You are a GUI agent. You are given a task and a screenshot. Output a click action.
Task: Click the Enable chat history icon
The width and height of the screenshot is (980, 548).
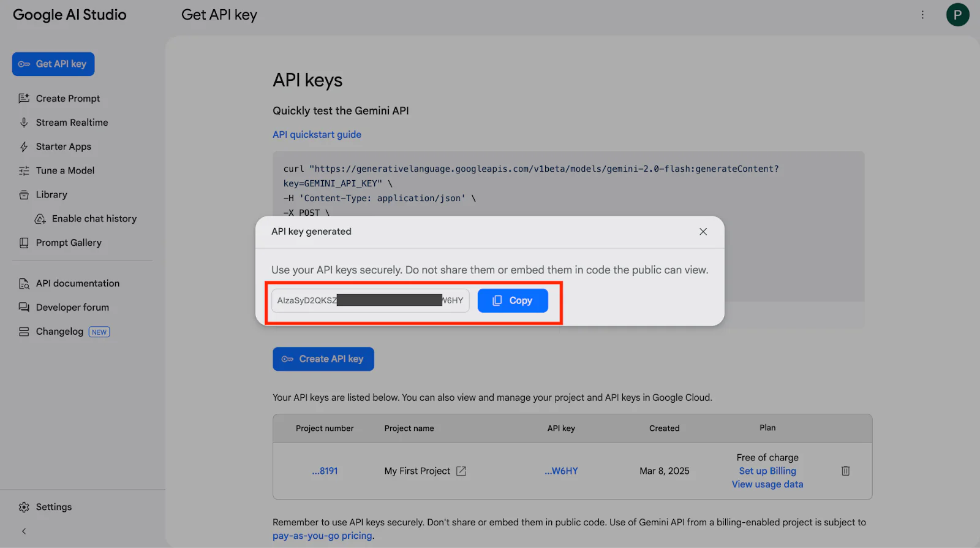(x=40, y=219)
